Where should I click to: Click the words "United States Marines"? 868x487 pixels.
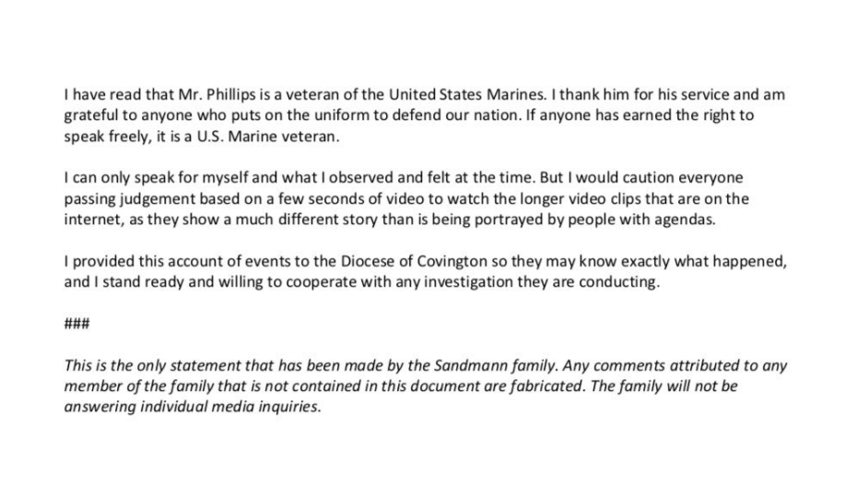point(467,95)
